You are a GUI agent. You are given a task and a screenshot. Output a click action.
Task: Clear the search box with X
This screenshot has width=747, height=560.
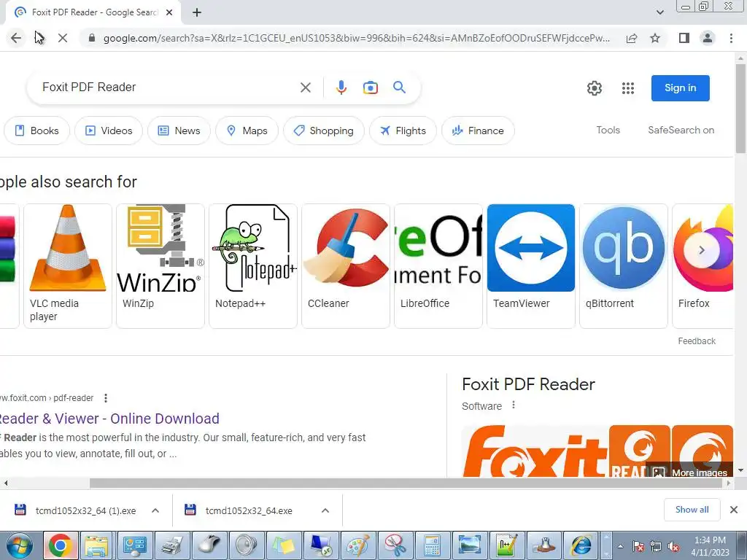[x=306, y=87]
